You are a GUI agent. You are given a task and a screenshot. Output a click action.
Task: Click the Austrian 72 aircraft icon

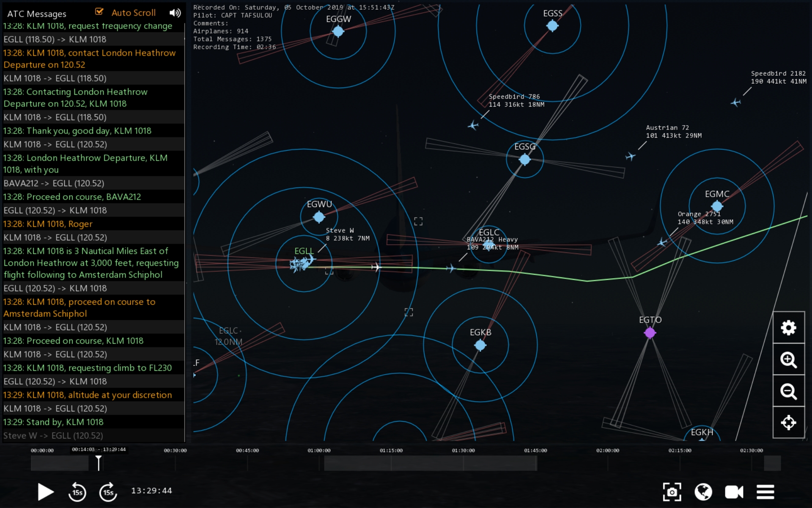click(631, 157)
